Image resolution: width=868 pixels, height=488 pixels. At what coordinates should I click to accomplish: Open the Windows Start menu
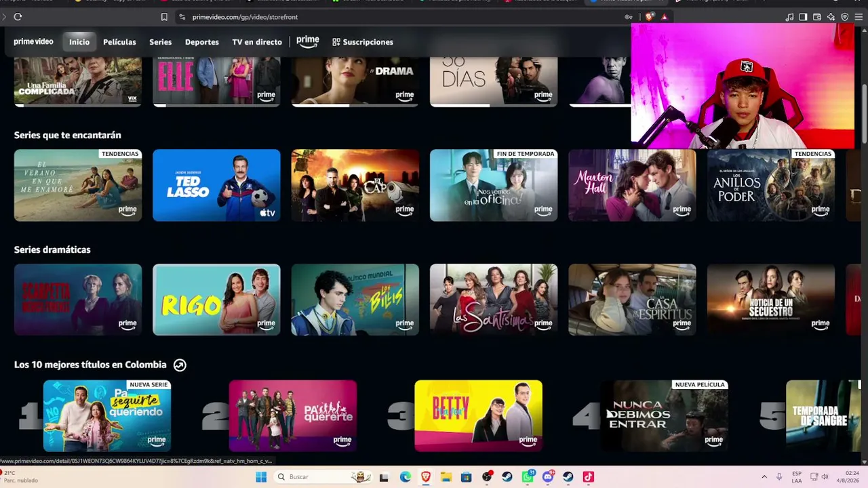tap(261, 477)
